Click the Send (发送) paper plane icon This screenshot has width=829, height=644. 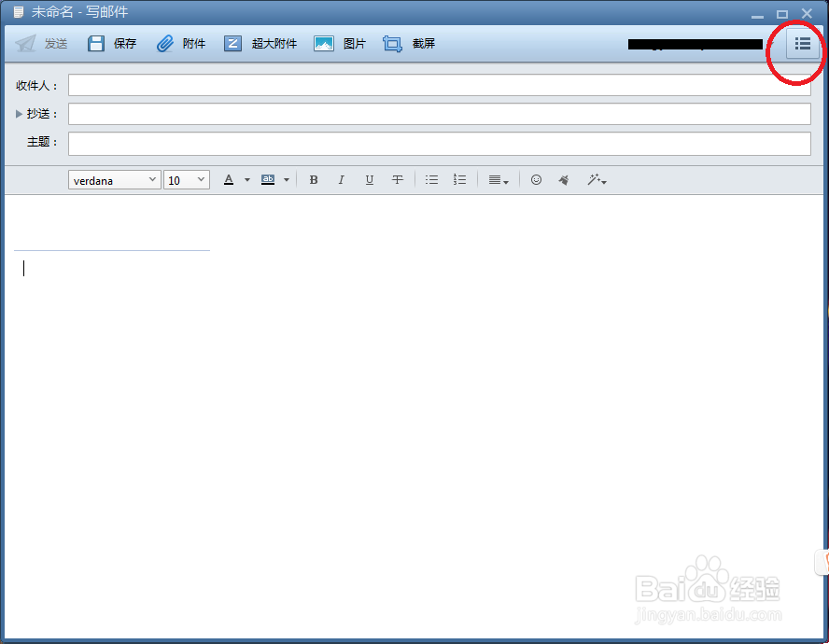pyautogui.click(x=26, y=43)
